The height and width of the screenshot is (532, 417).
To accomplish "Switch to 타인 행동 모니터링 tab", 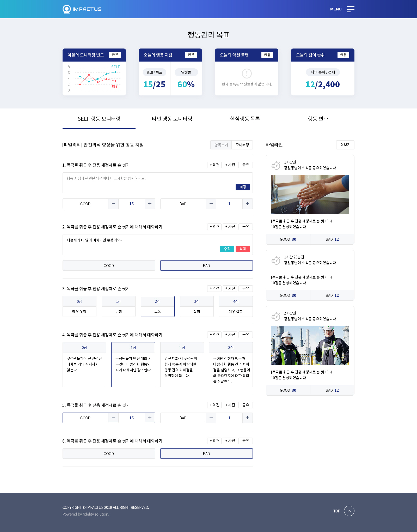I will 172,119.
